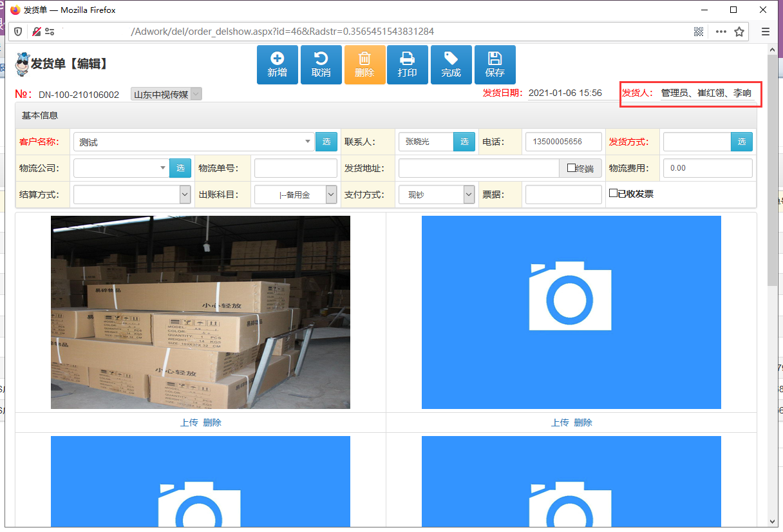The height and width of the screenshot is (532, 783).
Task: Click the mascot logo beside 发货单【编辑】
Action: click(23, 64)
